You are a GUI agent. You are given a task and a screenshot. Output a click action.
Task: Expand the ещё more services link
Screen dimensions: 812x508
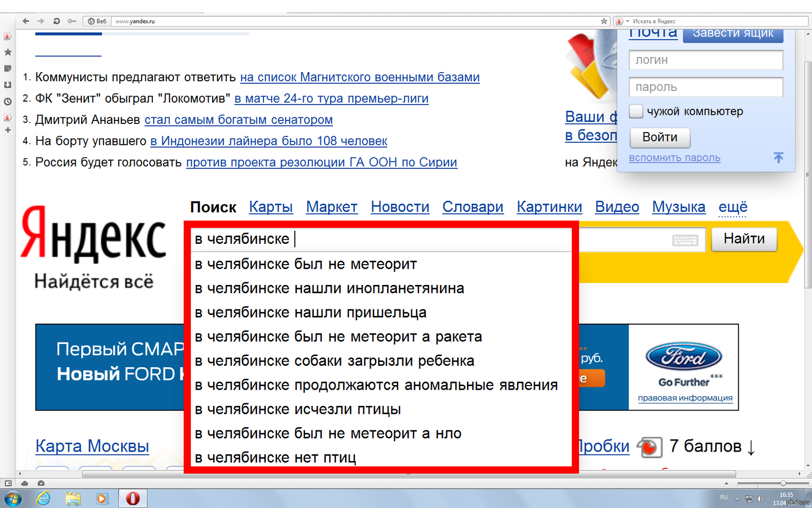(x=733, y=207)
